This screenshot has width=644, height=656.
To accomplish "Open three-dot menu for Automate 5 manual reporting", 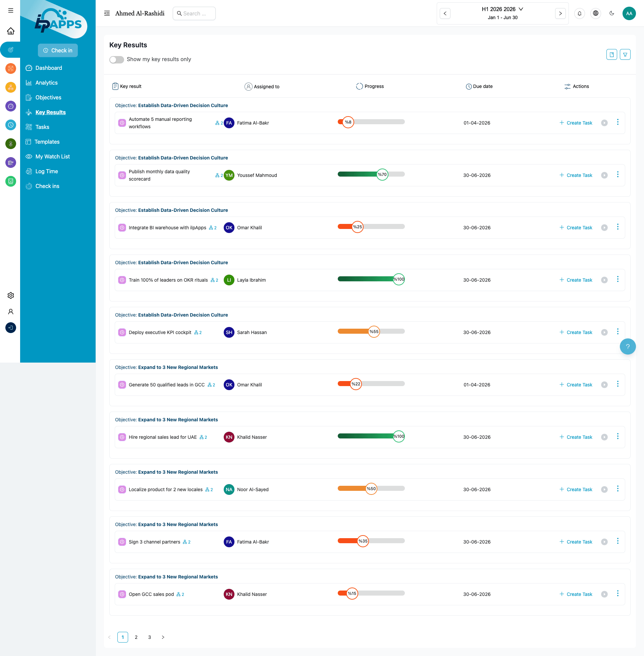I will 617,122.
